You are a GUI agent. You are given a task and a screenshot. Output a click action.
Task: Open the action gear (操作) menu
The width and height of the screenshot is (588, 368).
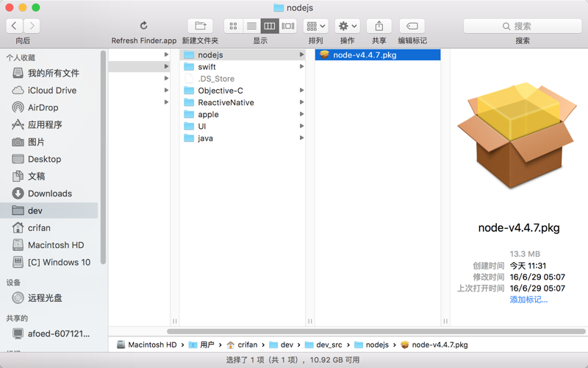(347, 26)
